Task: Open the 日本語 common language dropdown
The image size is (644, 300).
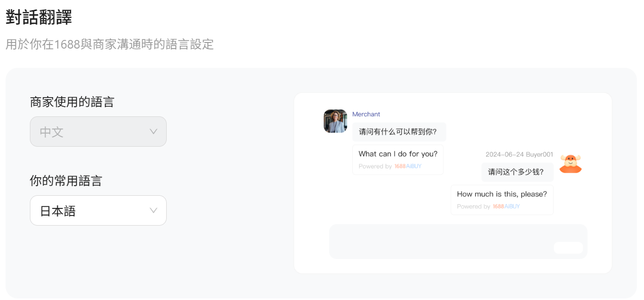Action: click(x=98, y=210)
